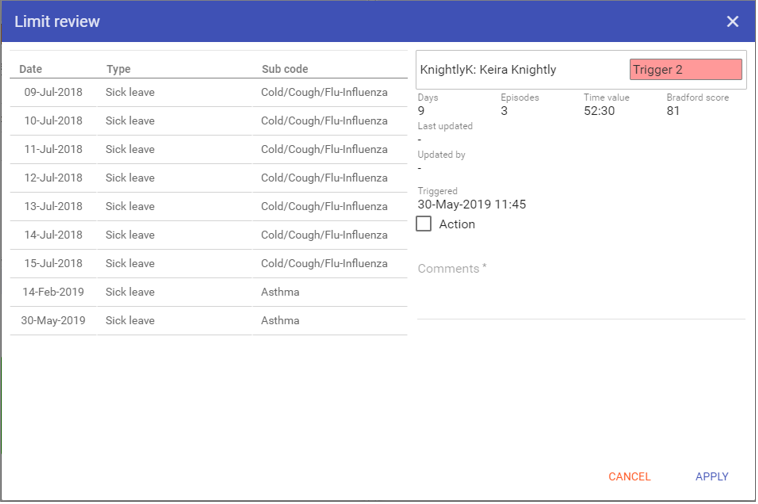The image size is (758, 504).
Task: Close the Limit review dialog
Action: (732, 22)
